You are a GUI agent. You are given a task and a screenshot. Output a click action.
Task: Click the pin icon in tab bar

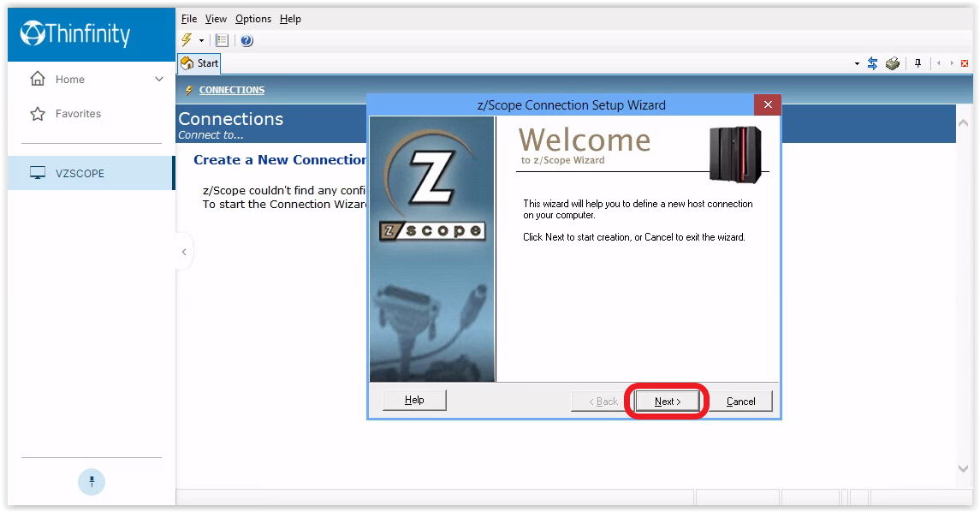coord(918,63)
